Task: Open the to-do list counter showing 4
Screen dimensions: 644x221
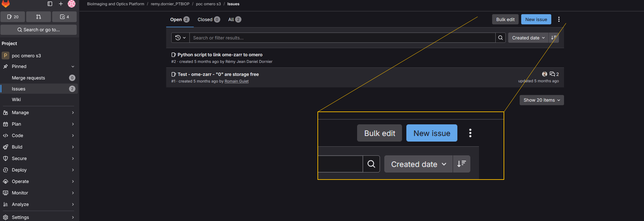Action: [x=65, y=17]
